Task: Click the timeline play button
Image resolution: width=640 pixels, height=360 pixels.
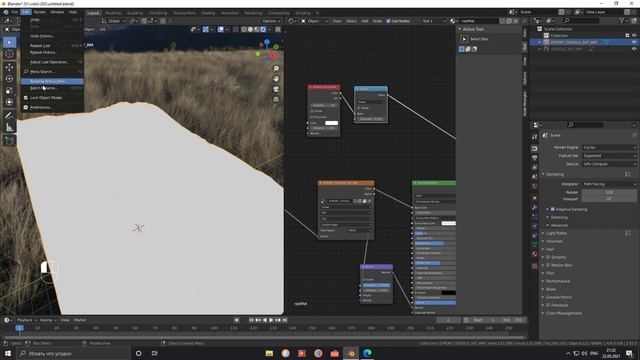Action: (x=271, y=320)
